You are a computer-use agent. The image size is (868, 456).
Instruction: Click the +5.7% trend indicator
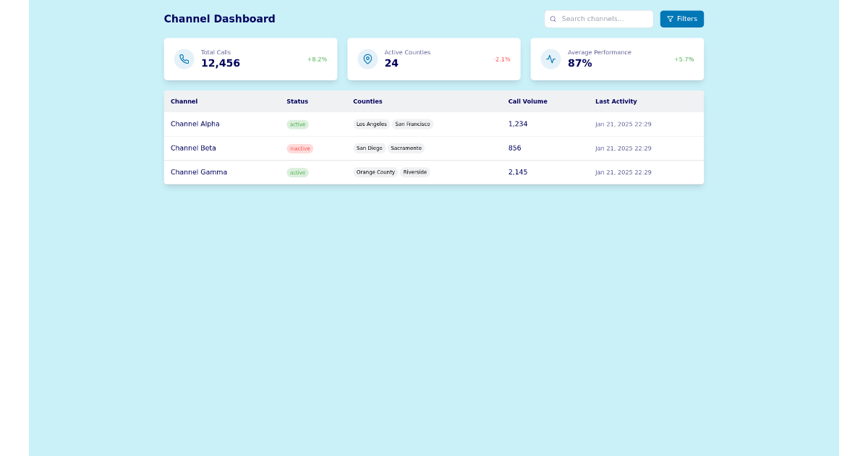tap(684, 59)
